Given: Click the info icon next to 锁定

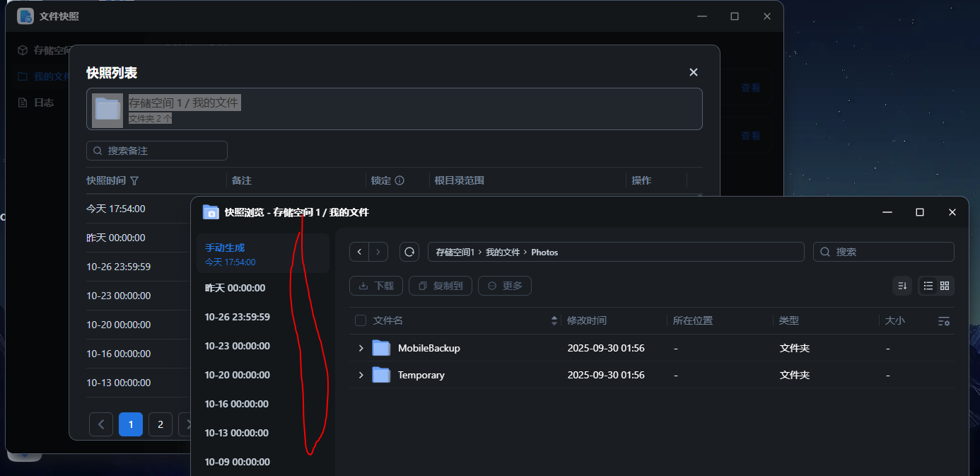Looking at the screenshot, I should pyautogui.click(x=399, y=180).
